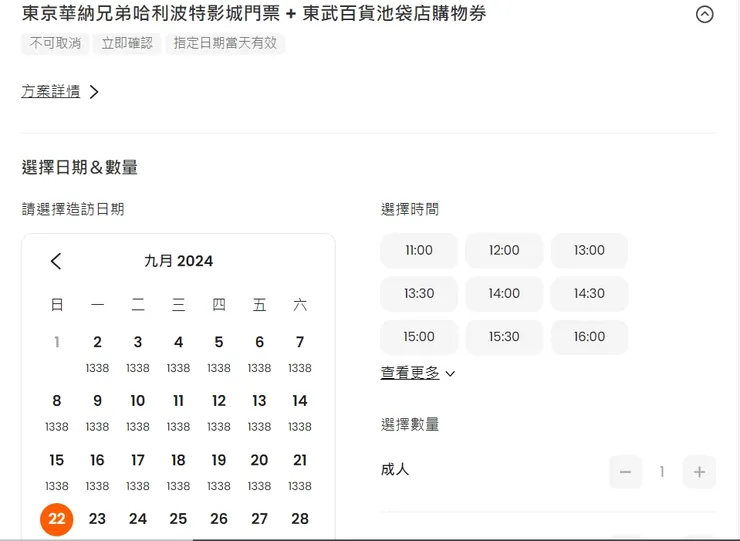The width and height of the screenshot is (740, 541).
Task: Choose the 28th on the calendar
Action: point(300,519)
